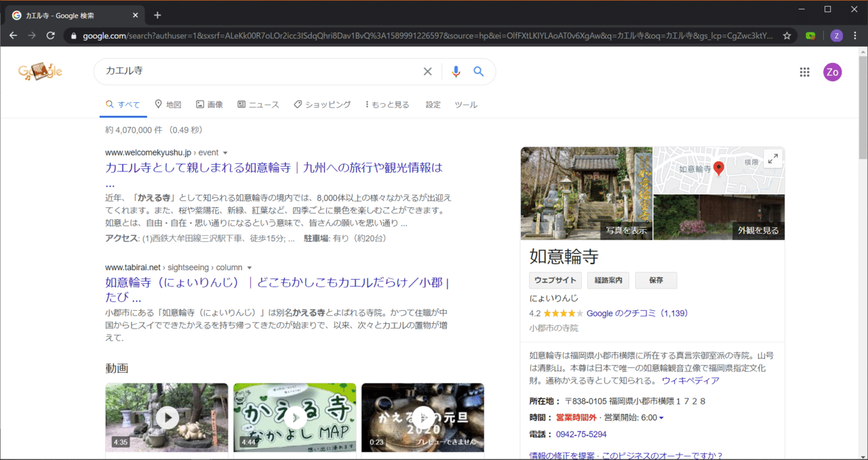Viewport: 868px width, 460px height.
Task: Click the 如意輪寺 panel title
Action: (x=564, y=256)
